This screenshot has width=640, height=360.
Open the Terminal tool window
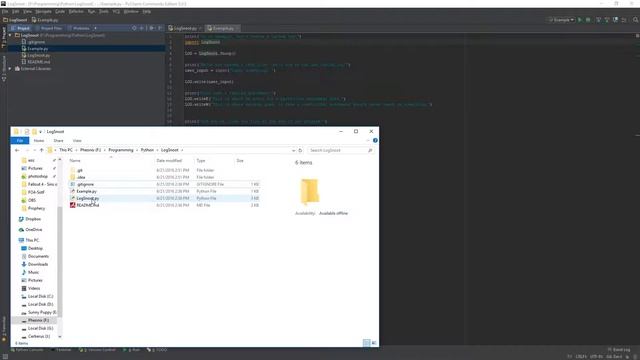coord(62,350)
